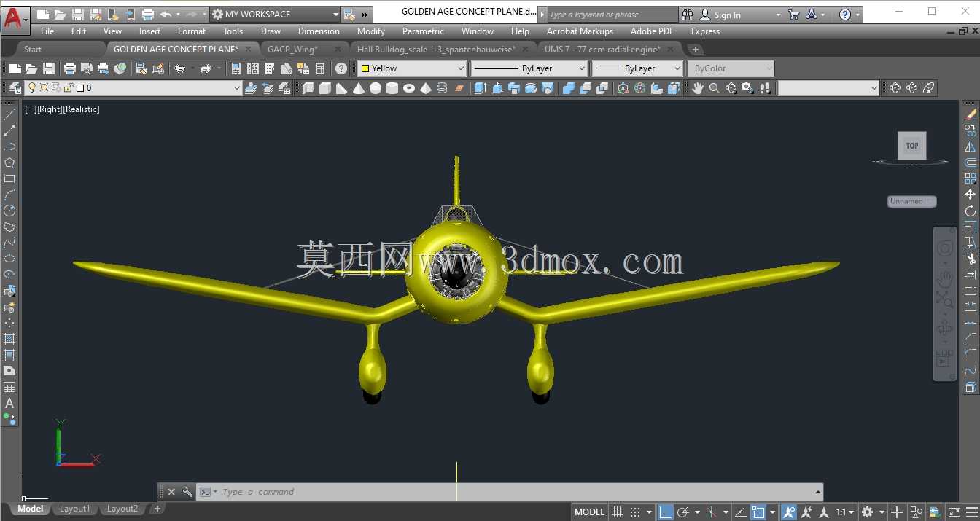
Task: Switch to Layout1 tab
Action: pyautogui.click(x=75, y=509)
